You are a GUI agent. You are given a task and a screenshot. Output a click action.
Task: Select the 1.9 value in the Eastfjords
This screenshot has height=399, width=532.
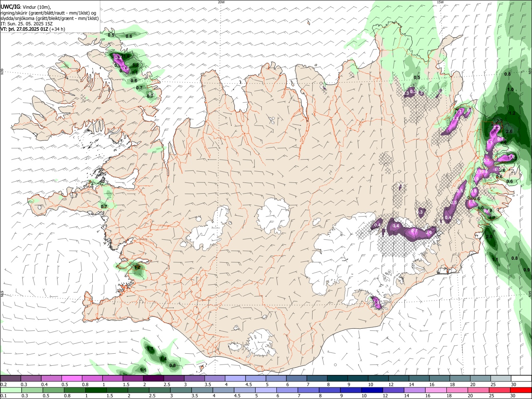512,157
